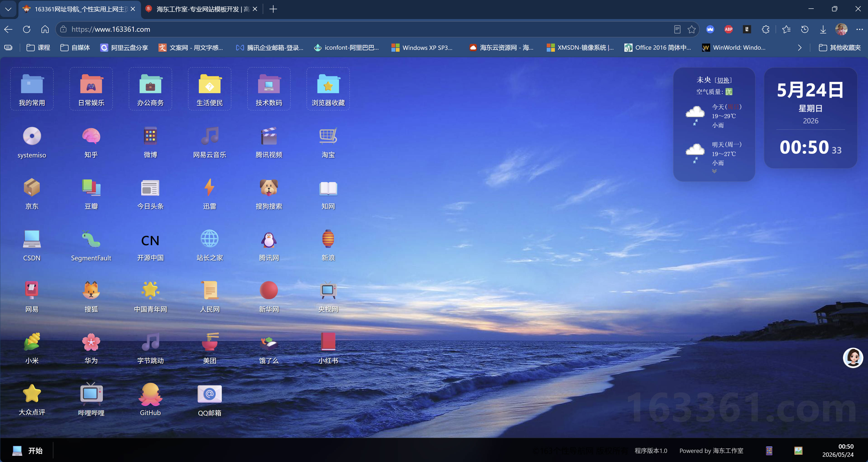Click the app grid icon in taskbar
The image size is (868, 462).
tap(769, 451)
